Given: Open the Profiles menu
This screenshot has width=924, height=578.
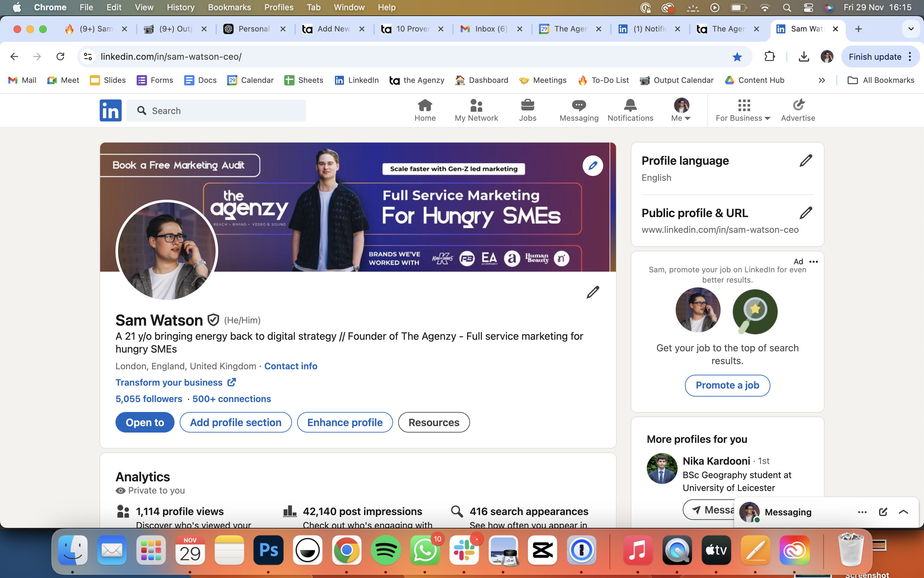Looking at the screenshot, I should (279, 7).
